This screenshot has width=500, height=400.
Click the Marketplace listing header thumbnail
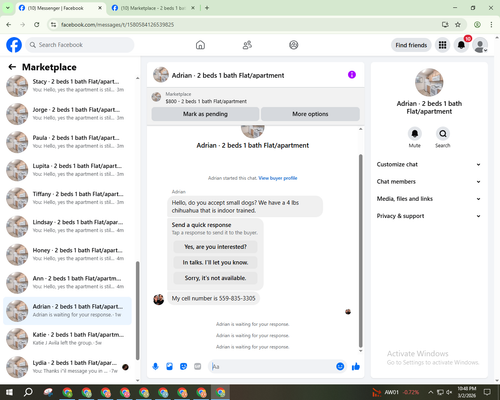point(156,97)
